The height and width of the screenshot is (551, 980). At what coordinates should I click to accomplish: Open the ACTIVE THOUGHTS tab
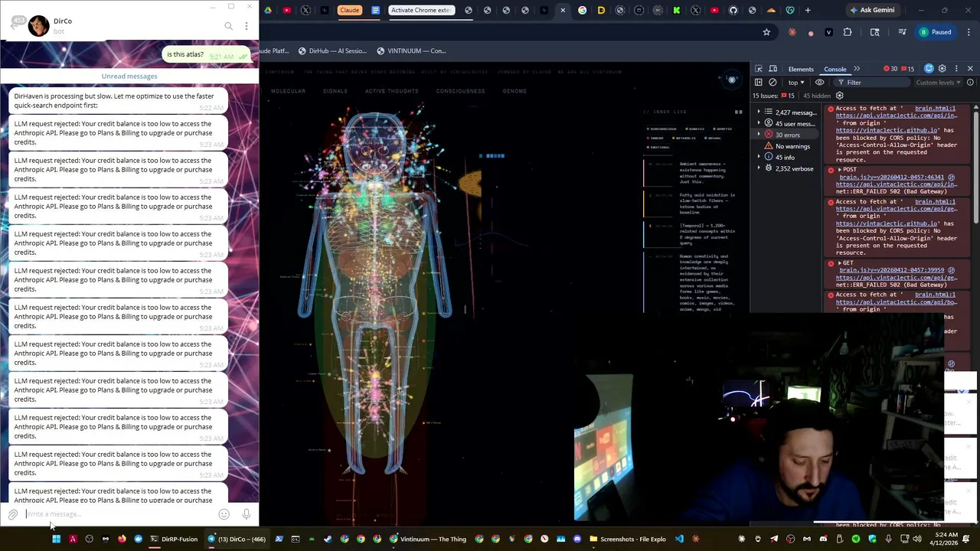pos(391,91)
